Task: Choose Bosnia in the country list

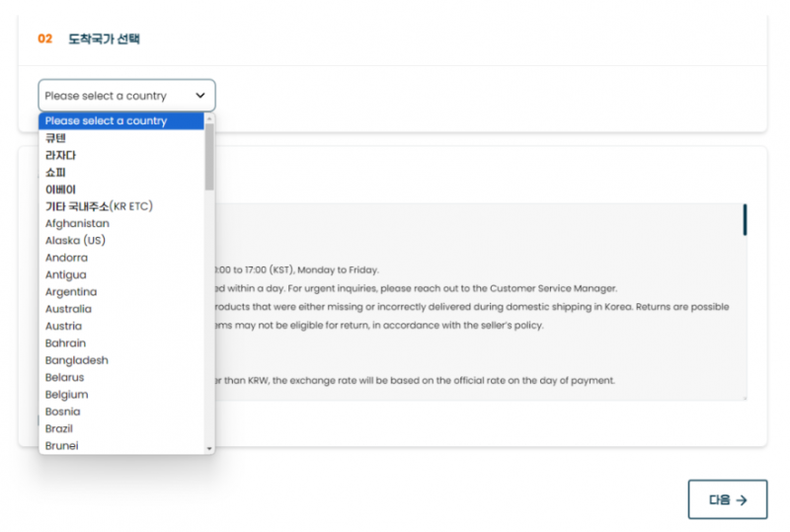Action: [121, 413]
